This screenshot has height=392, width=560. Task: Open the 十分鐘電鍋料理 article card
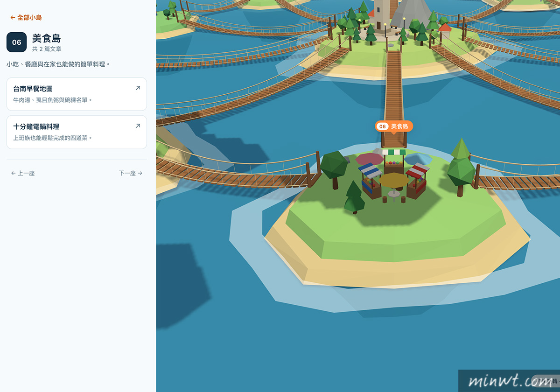point(77,132)
